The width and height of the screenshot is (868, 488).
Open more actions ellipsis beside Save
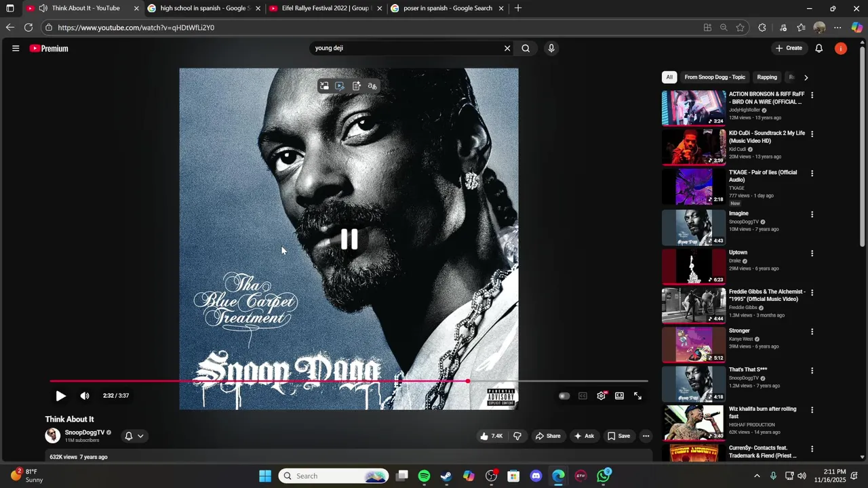click(646, 436)
